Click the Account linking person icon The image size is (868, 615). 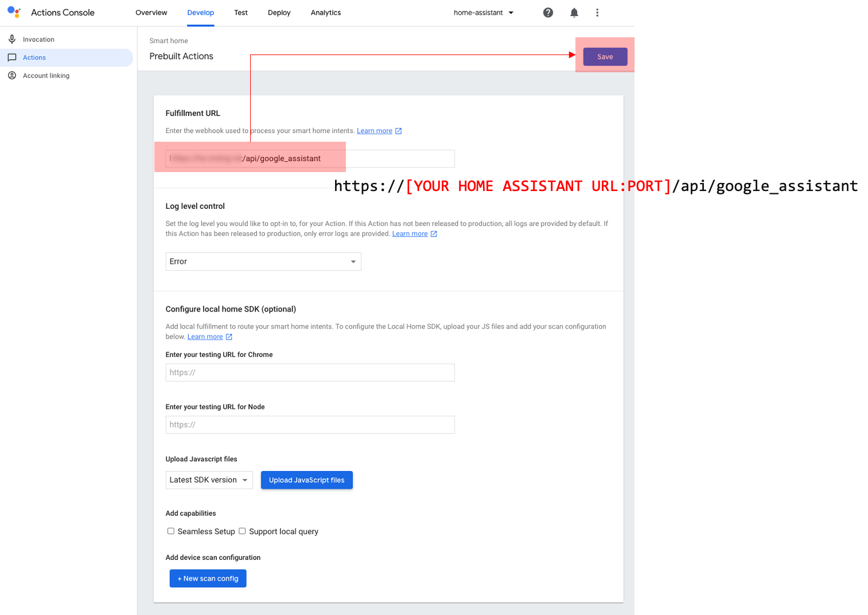[x=12, y=75]
